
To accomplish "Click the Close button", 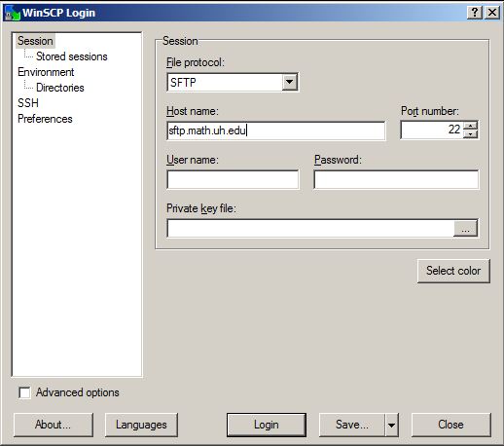I will pyautogui.click(x=450, y=425).
